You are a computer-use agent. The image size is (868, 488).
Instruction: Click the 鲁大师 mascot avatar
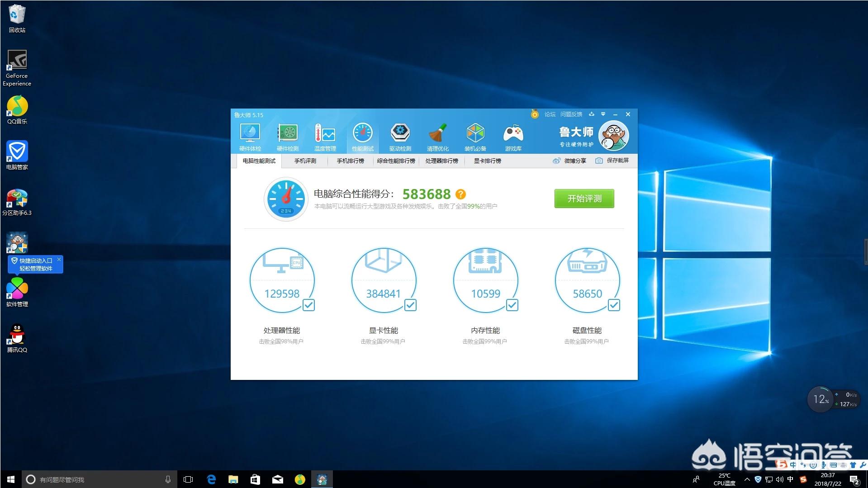tap(613, 136)
